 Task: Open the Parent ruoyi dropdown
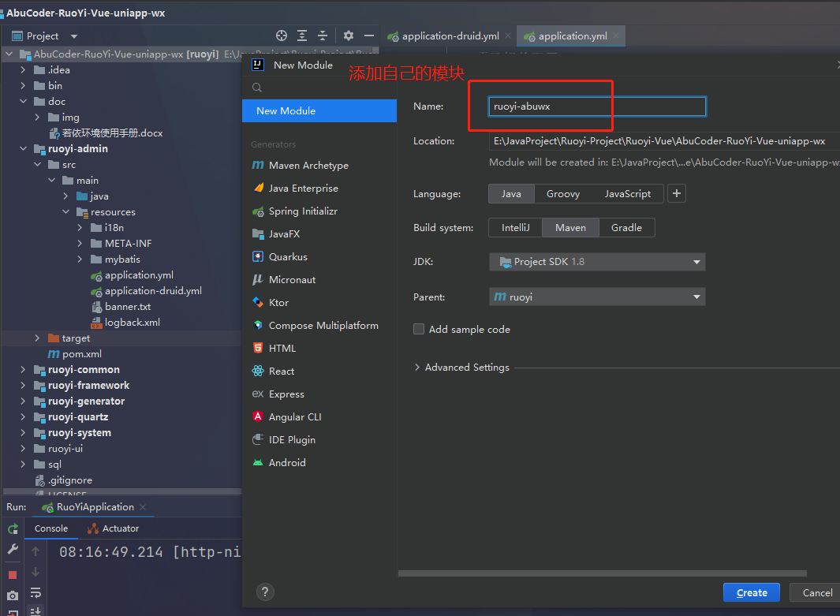pyautogui.click(x=597, y=297)
